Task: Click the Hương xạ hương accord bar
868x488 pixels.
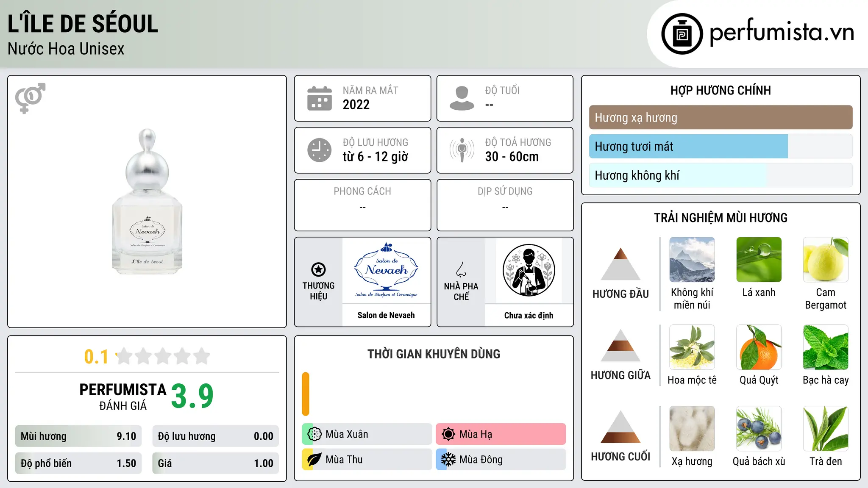Action: (x=721, y=117)
